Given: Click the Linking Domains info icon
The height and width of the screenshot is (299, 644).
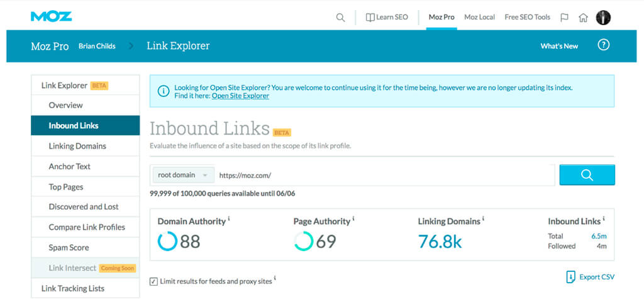Looking at the screenshot, I should [484, 218].
